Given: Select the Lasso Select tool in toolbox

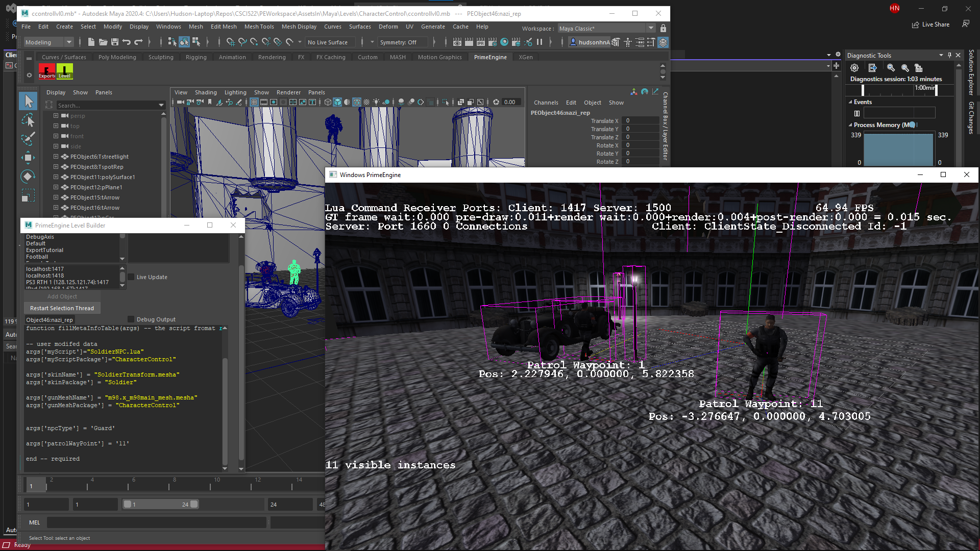Looking at the screenshot, I should click(x=29, y=120).
